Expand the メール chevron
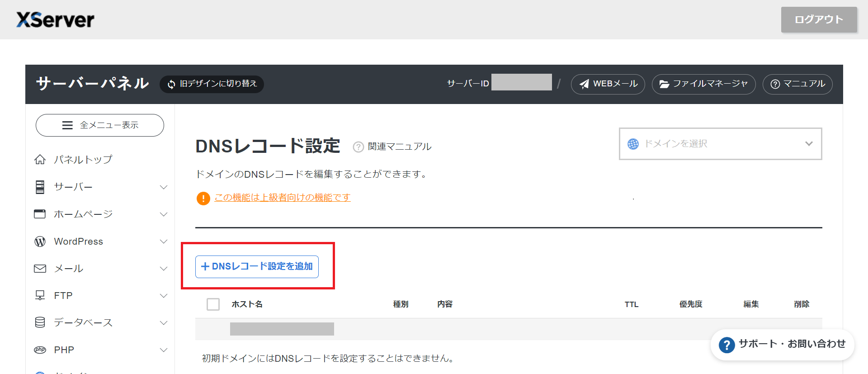868x374 pixels. (164, 269)
